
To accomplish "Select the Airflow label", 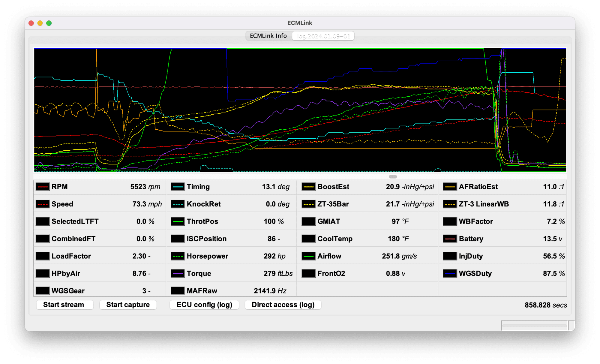I will point(329,256).
